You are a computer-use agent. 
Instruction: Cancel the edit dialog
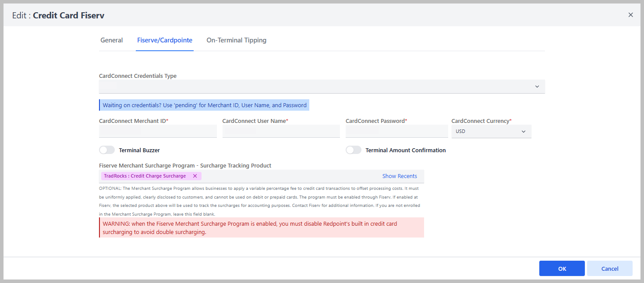(609, 269)
